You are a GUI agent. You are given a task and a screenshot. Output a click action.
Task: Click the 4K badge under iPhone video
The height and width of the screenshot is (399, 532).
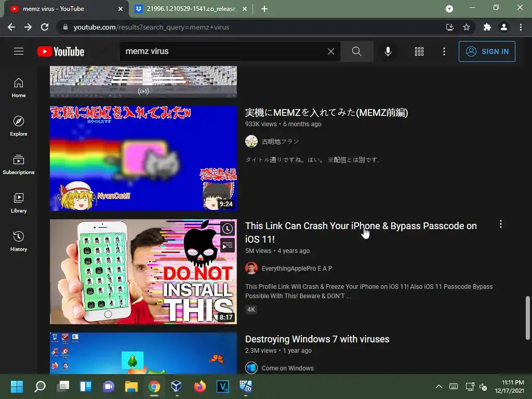click(251, 310)
